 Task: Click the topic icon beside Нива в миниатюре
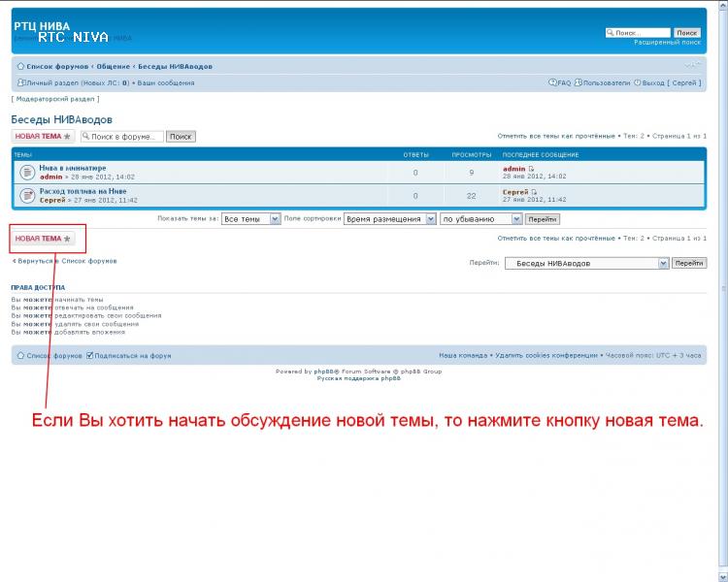(27, 173)
